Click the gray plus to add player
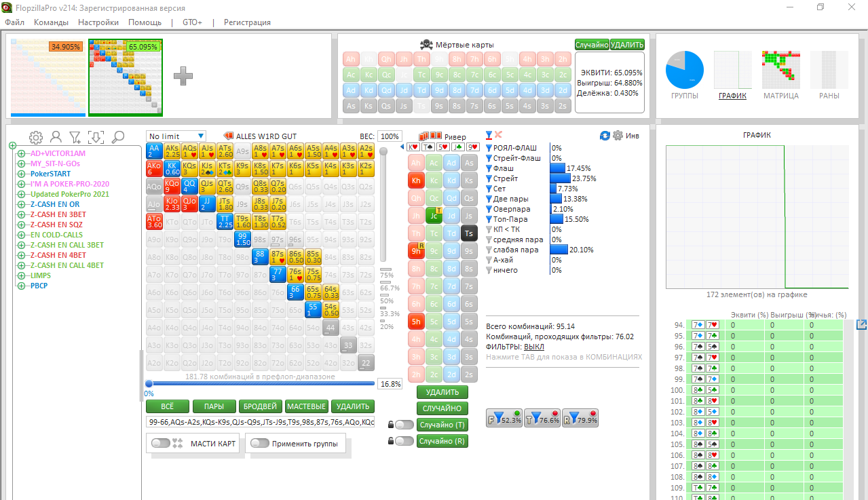 183,76
